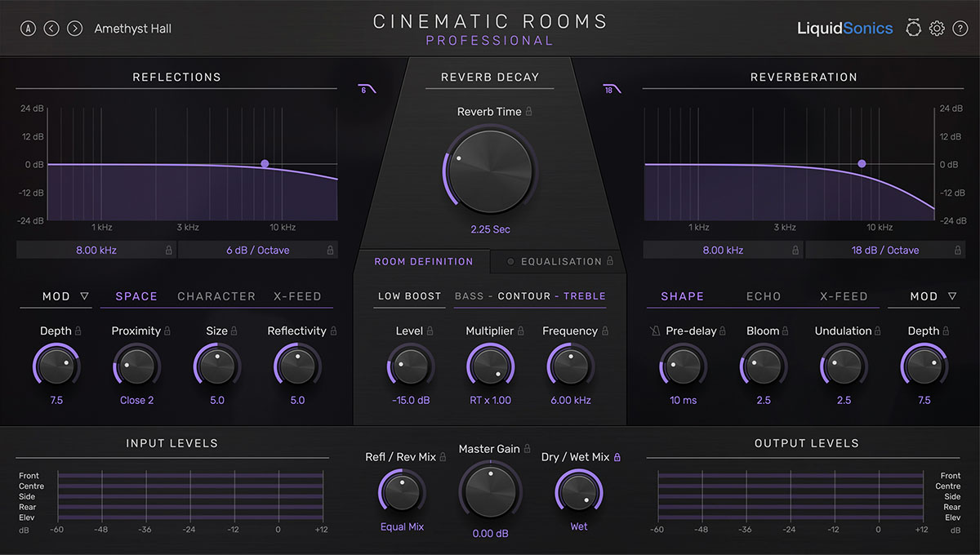Switch to the SPACE tab
980x555 pixels.
(x=136, y=296)
